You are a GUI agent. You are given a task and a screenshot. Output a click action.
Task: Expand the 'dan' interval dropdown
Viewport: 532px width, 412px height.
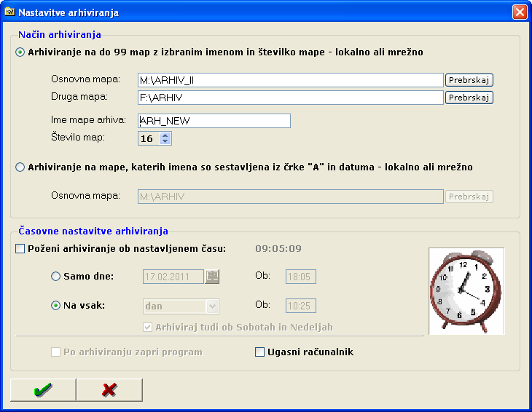click(x=212, y=306)
